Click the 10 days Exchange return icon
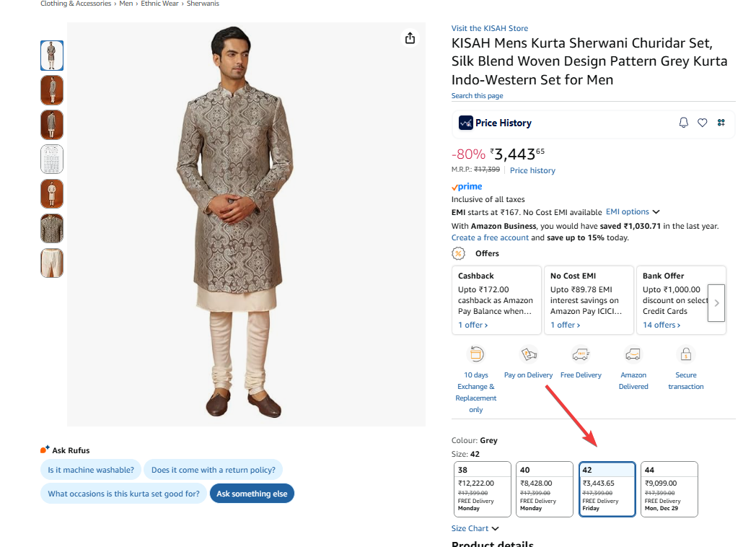The width and height of the screenshot is (756, 547). click(476, 354)
